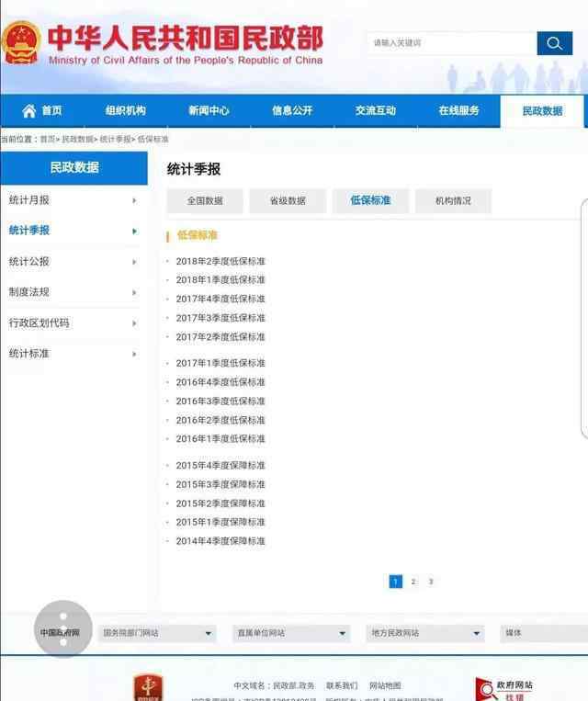Select 行政区划代码 in the sidebar
Image resolution: width=588 pixels, height=701 pixels.
pyautogui.click(x=39, y=322)
